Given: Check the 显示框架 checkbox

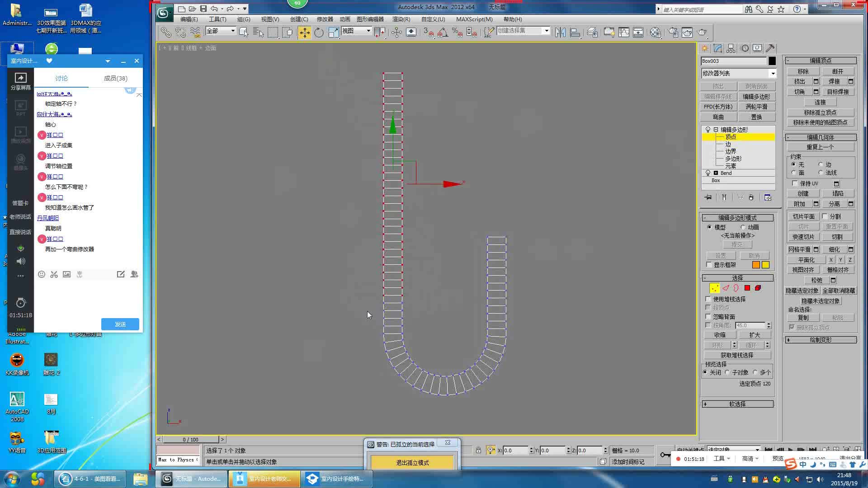Looking at the screenshot, I should click(x=709, y=265).
